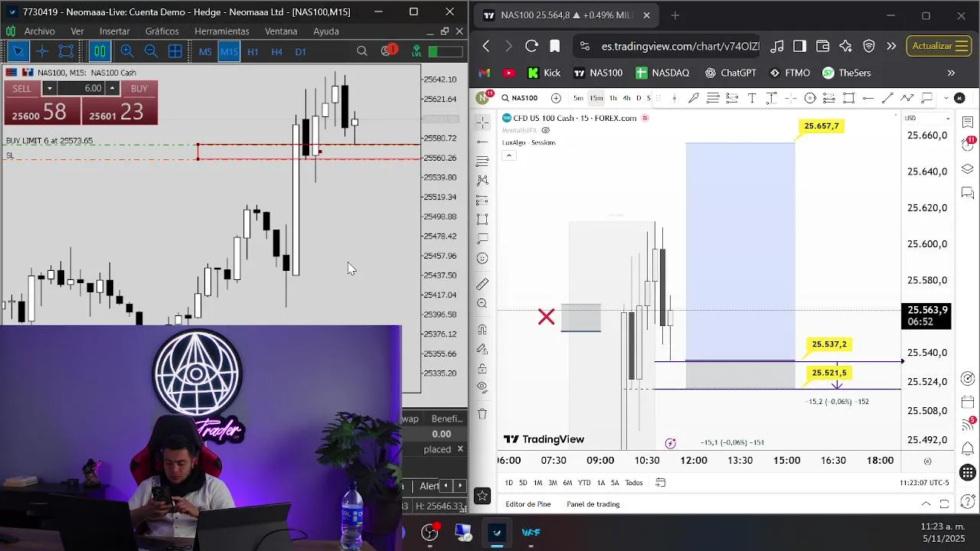This screenshot has width=980, height=551.
Task: Select the 1h interval in TradingView
Action: click(612, 98)
